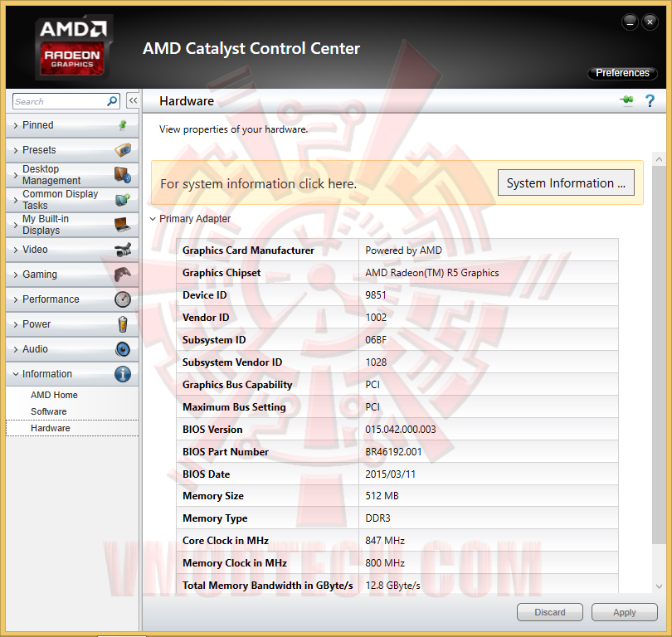Click the search magnifier icon

tap(112, 101)
